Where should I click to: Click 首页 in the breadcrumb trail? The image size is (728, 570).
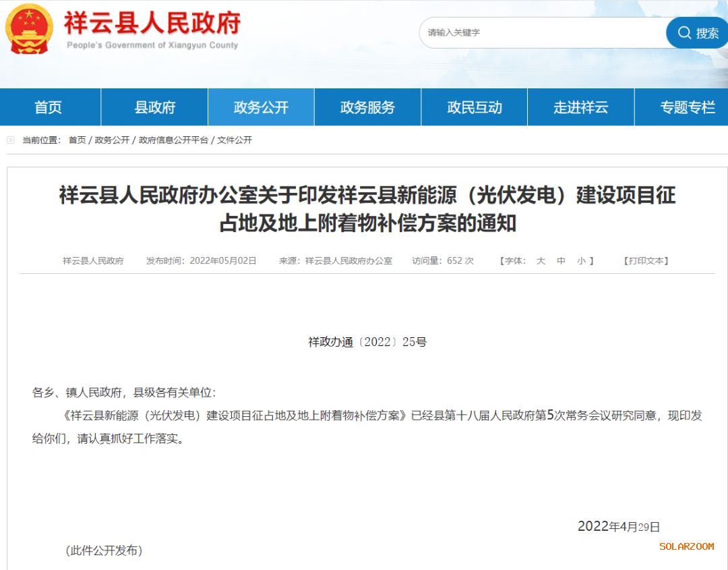tap(77, 140)
